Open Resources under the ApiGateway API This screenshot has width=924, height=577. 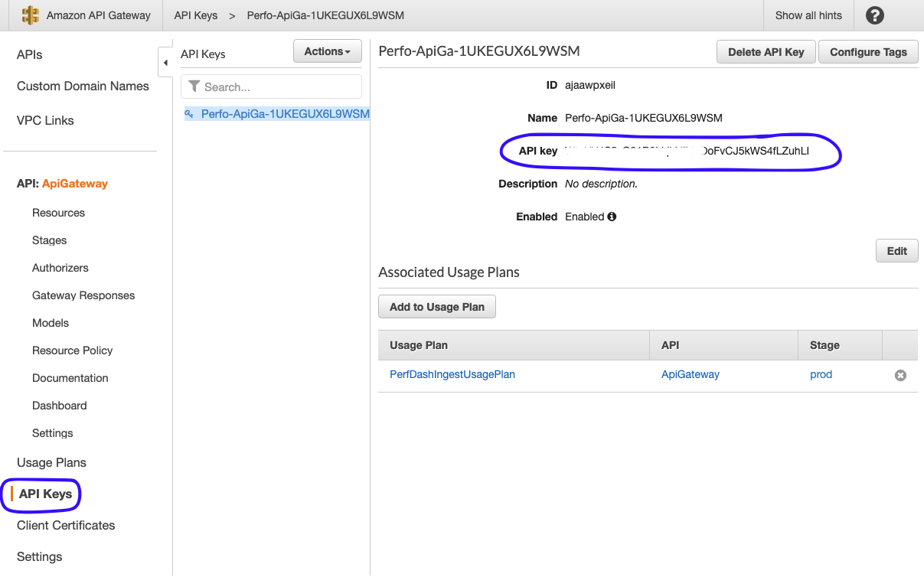tap(58, 213)
